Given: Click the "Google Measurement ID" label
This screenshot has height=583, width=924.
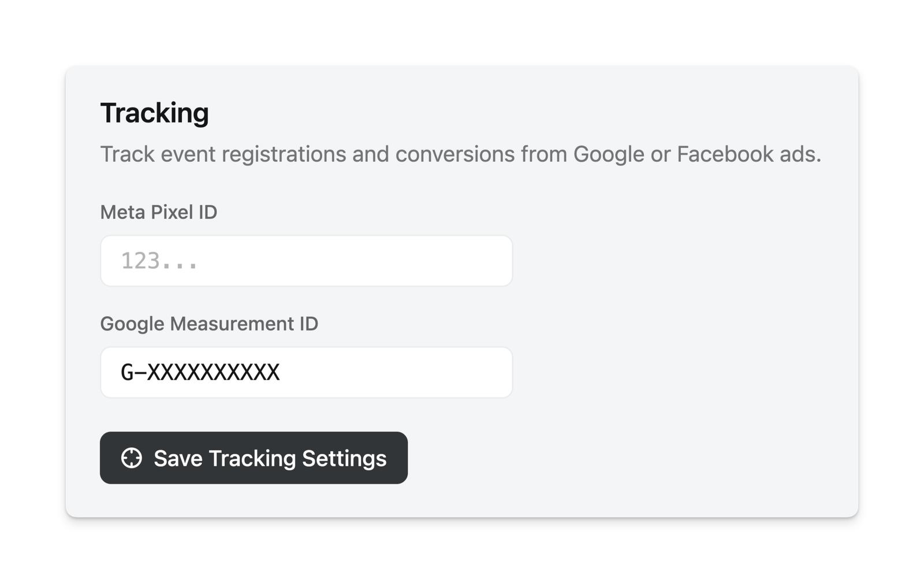Looking at the screenshot, I should pyautogui.click(x=209, y=324).
